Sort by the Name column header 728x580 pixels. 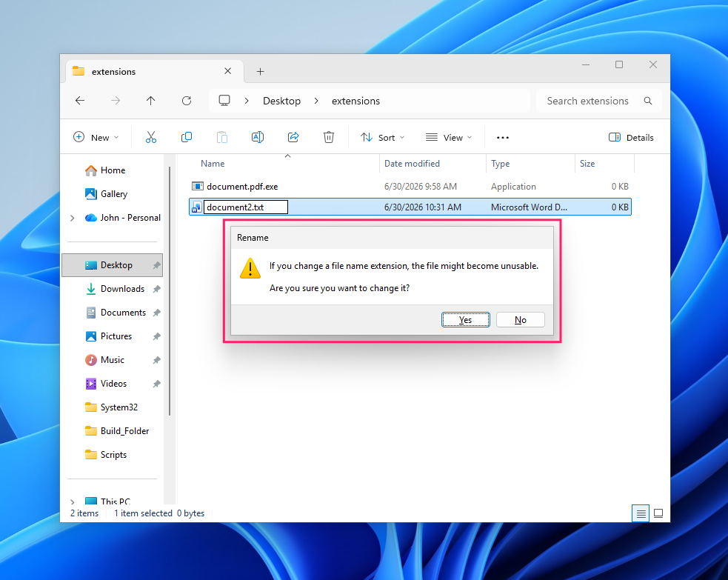tap(284, 164)
